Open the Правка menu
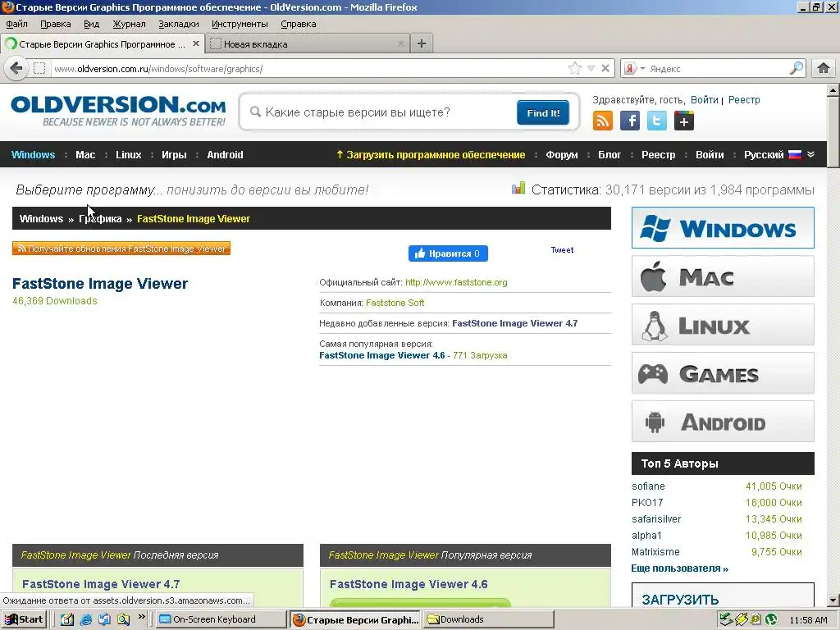The width and height of the screenshot is (840, 630). pyautogui.click(x=55, y=24)
